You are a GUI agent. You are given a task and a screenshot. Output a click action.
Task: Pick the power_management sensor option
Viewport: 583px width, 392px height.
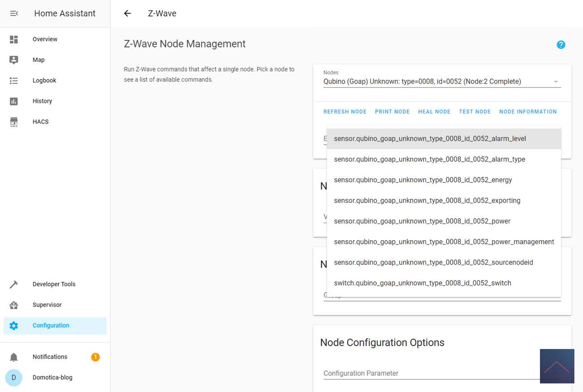[444, 242]
